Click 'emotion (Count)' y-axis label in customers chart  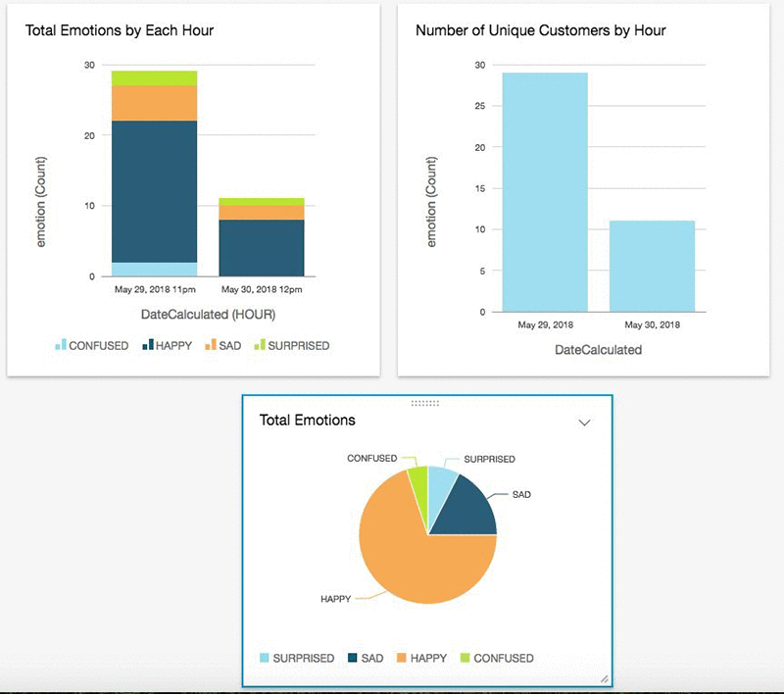pyautogui.click(x=431, y=202)
